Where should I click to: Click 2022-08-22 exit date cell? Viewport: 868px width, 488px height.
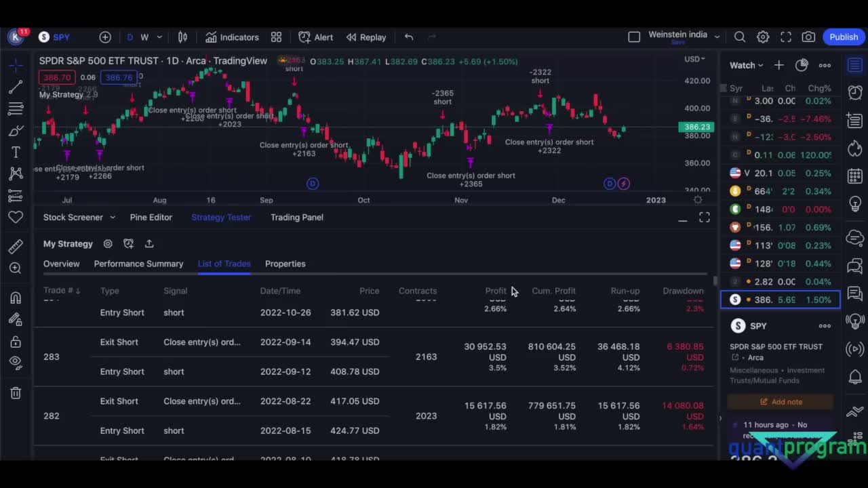[x=285, y=401]
